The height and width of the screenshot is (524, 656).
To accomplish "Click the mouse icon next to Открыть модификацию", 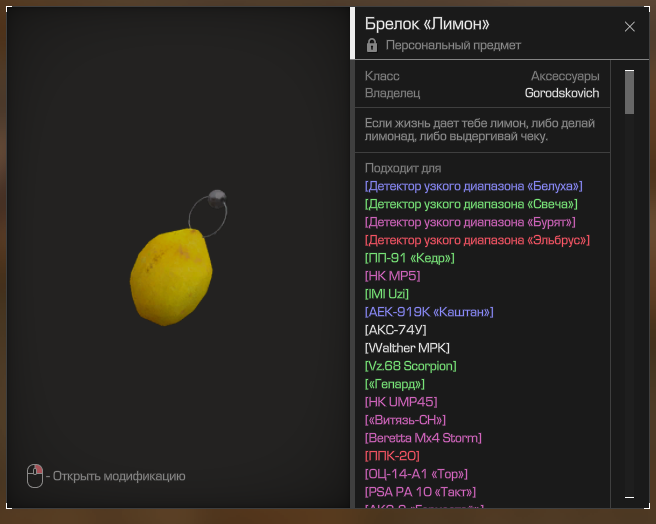I will tap(35, 476).
